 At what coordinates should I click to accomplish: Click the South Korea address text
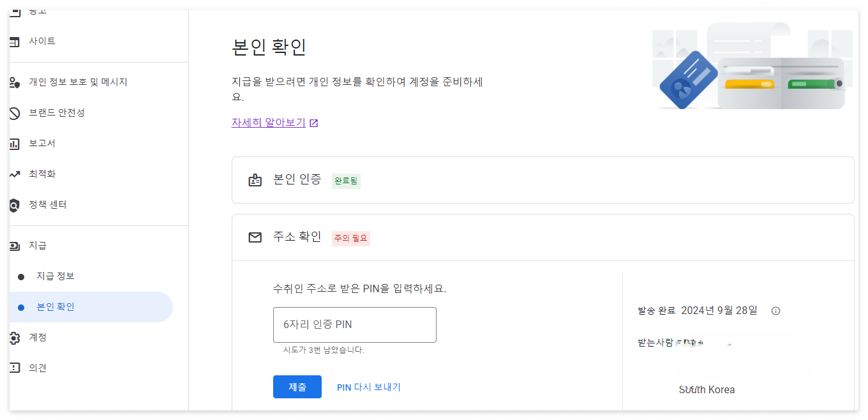pyautogui.click(x=707, y=389)
